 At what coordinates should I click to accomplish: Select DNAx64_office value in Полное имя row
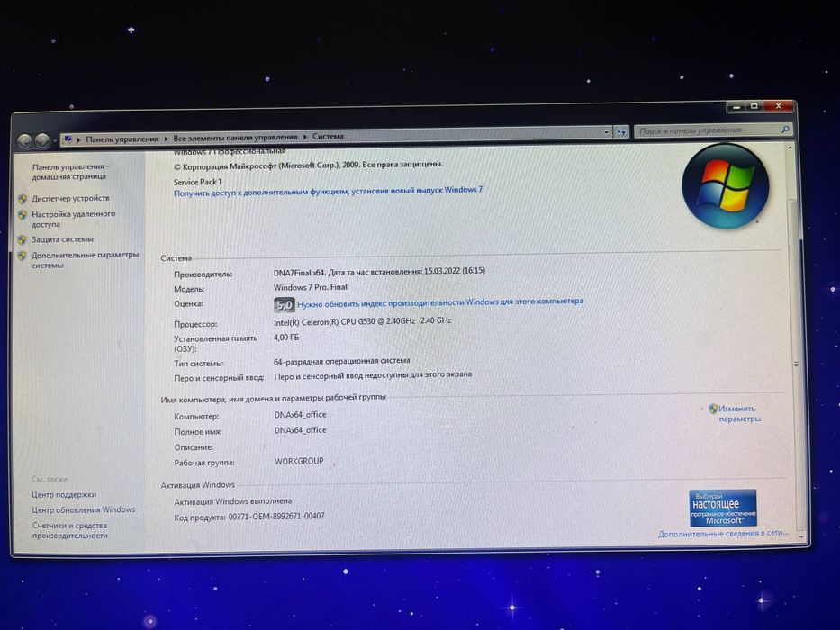[x=300, y=430]
